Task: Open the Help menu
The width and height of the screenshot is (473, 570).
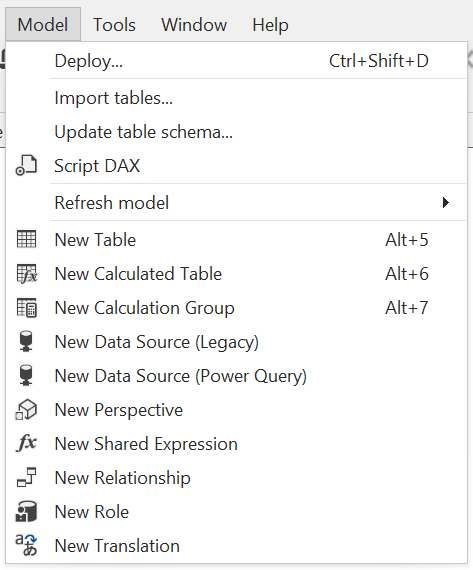Action: tap(270, 25)
